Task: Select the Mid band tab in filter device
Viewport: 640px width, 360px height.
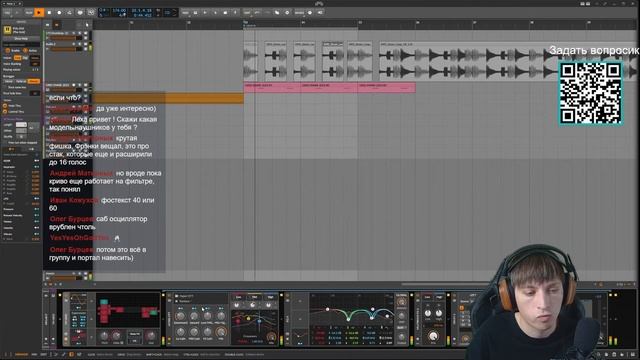Action: tap(254, 297)
